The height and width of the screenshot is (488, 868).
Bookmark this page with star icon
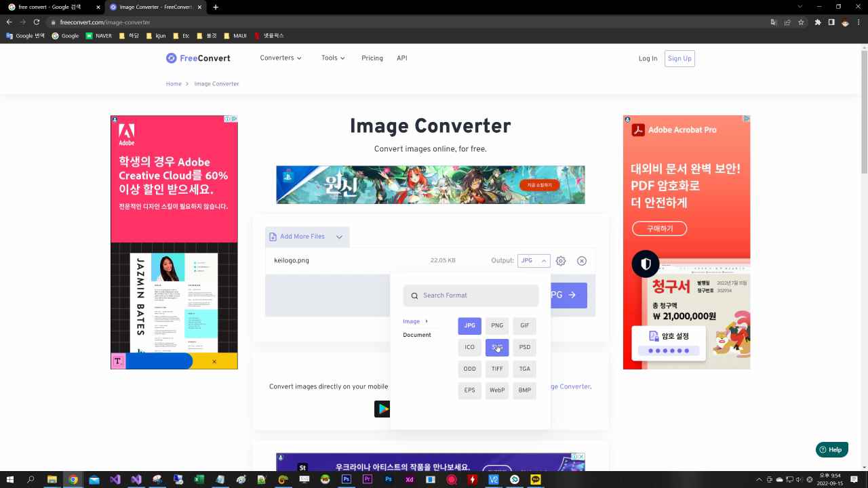801,22
